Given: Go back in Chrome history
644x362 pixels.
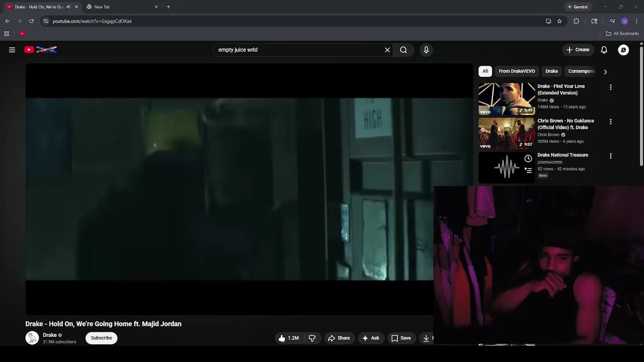Looking at the screenshot, I should [x=7, y=21].
